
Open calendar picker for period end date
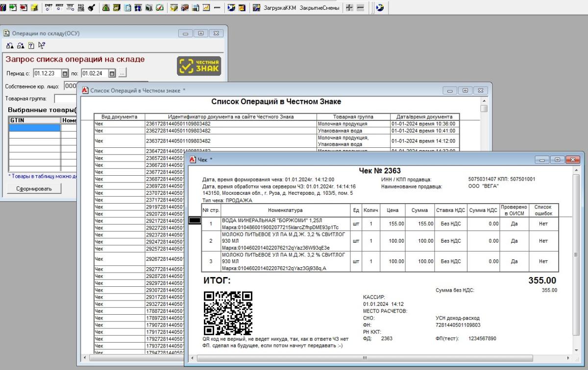[112, 73]
